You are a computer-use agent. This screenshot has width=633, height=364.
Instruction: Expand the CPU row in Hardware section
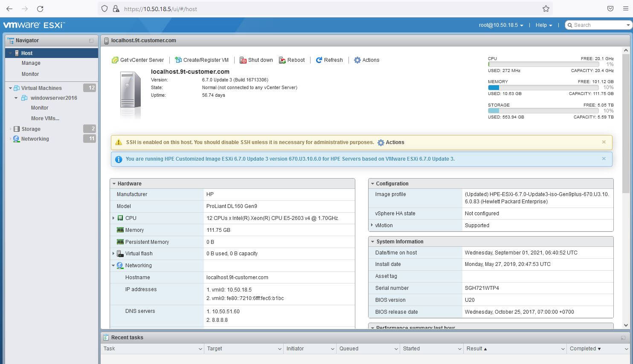tap(113, 218)
